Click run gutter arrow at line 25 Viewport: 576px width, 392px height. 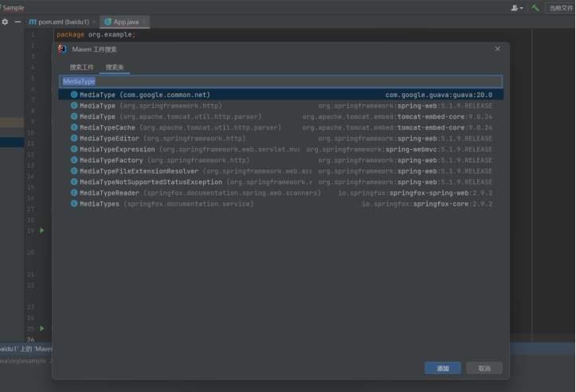coord(42,328)
